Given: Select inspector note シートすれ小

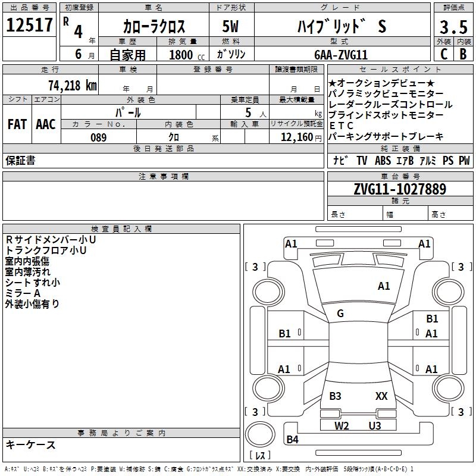Looking at the screenshot, I should (x=33, y=282).
